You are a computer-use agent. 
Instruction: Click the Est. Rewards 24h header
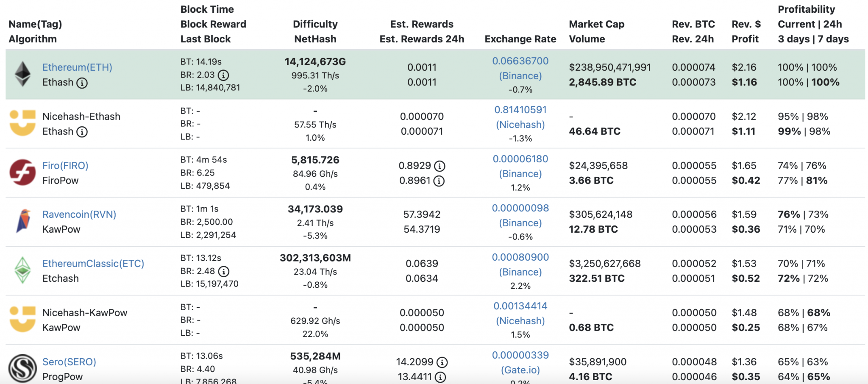tap(422, 39)
